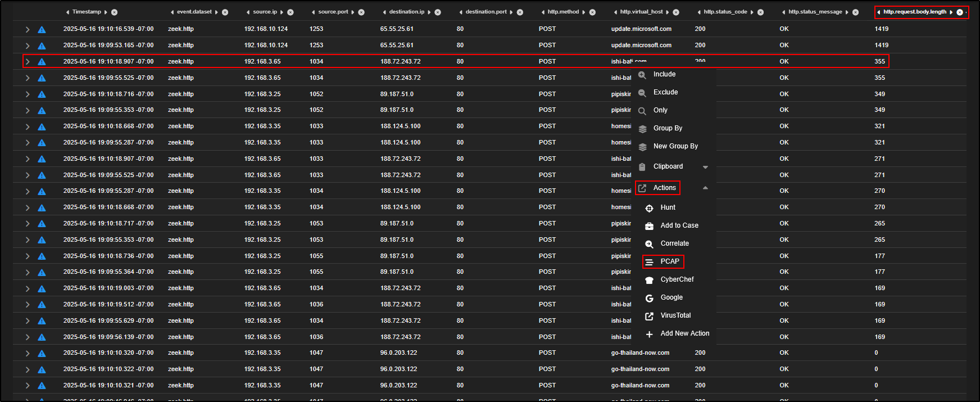Move Timestamp column right with its arrow
The image size is (980, 402).
[x=106, y=12]
